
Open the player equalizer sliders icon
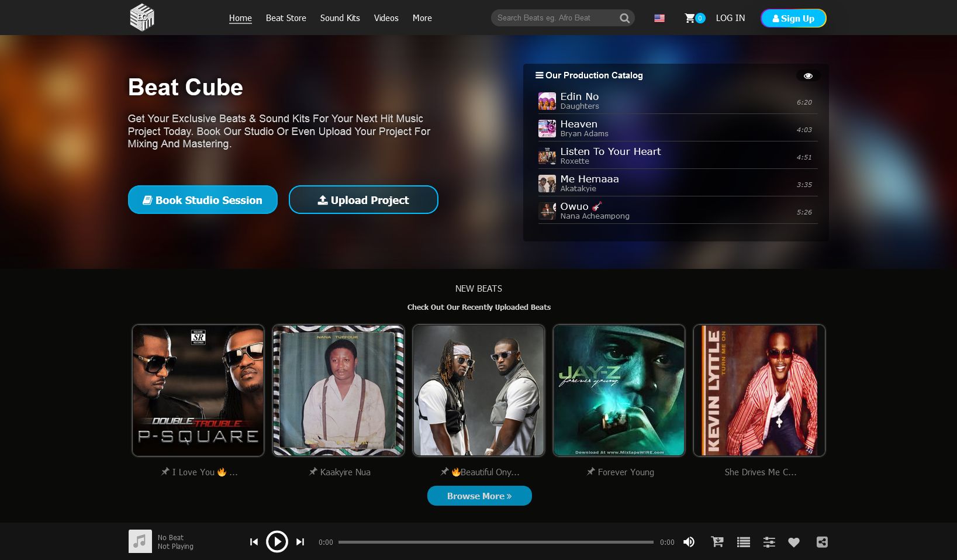(769, 542)
